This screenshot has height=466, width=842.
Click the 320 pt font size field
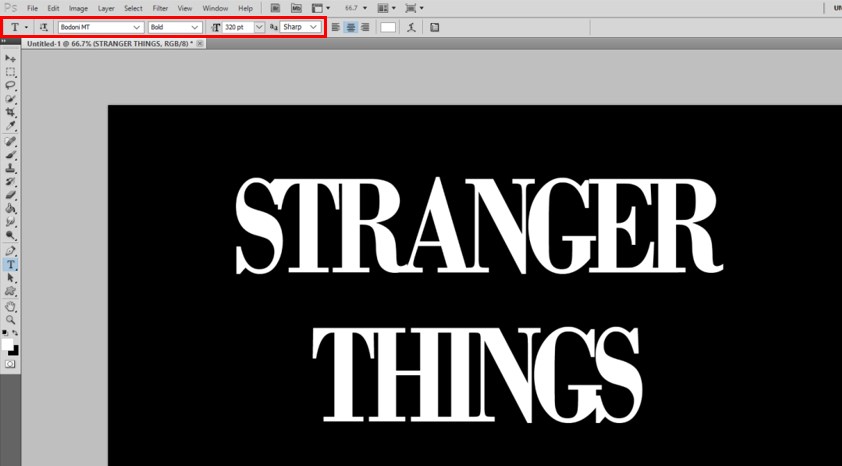237,27
